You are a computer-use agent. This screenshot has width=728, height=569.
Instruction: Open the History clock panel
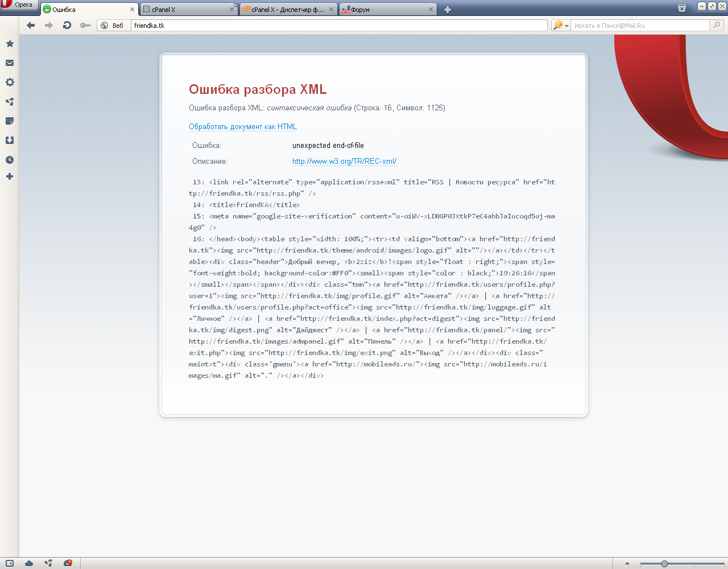(x=10, y=160)
